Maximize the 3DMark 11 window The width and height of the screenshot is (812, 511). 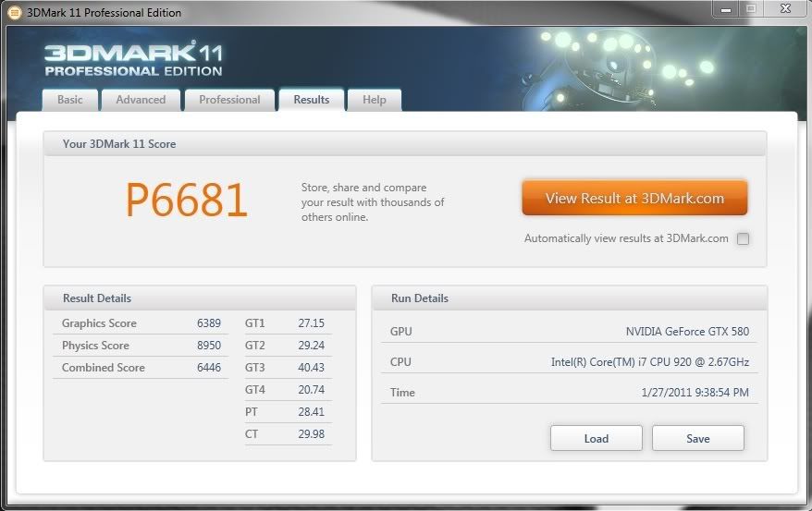(750, 9)
